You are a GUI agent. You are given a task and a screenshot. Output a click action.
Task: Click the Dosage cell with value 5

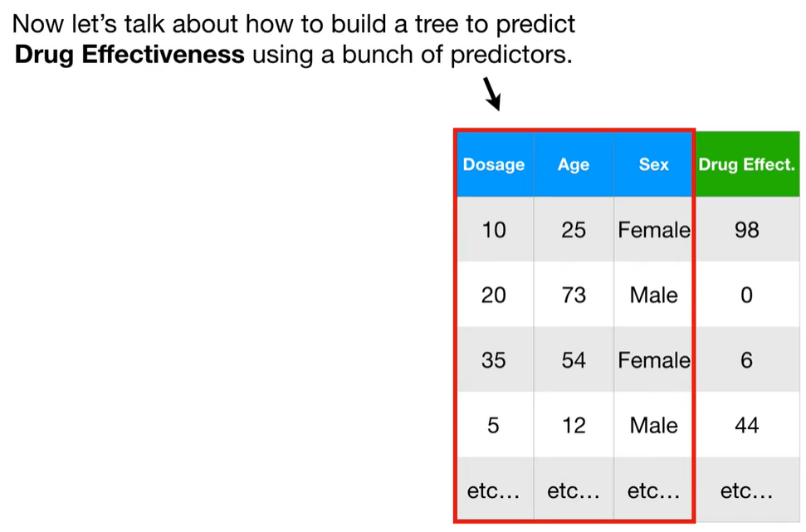494,425
